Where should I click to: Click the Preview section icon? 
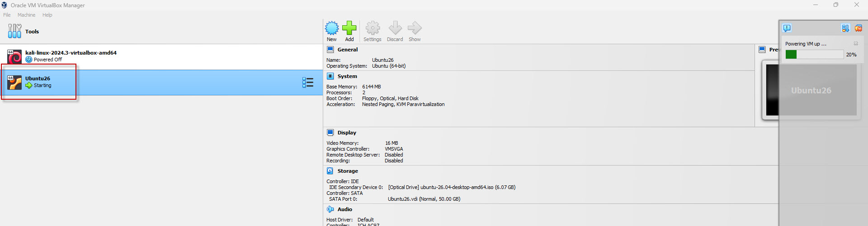point(762,50)
